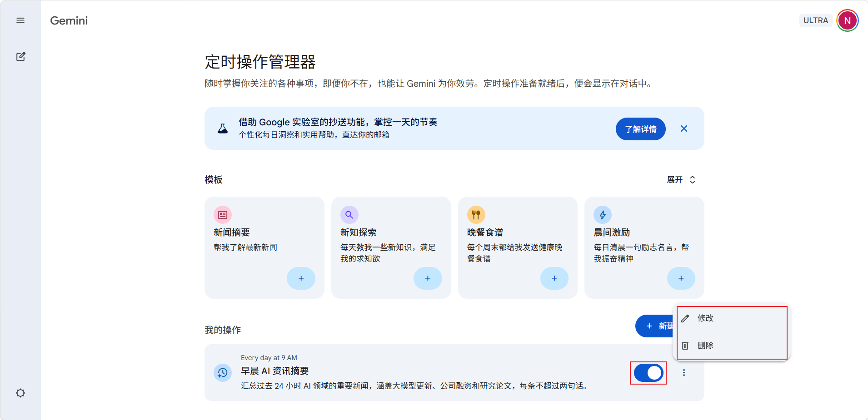Add the 新知探索 template with plus
The width and height of the screenshot is (868, 420).
pos(428,278)
